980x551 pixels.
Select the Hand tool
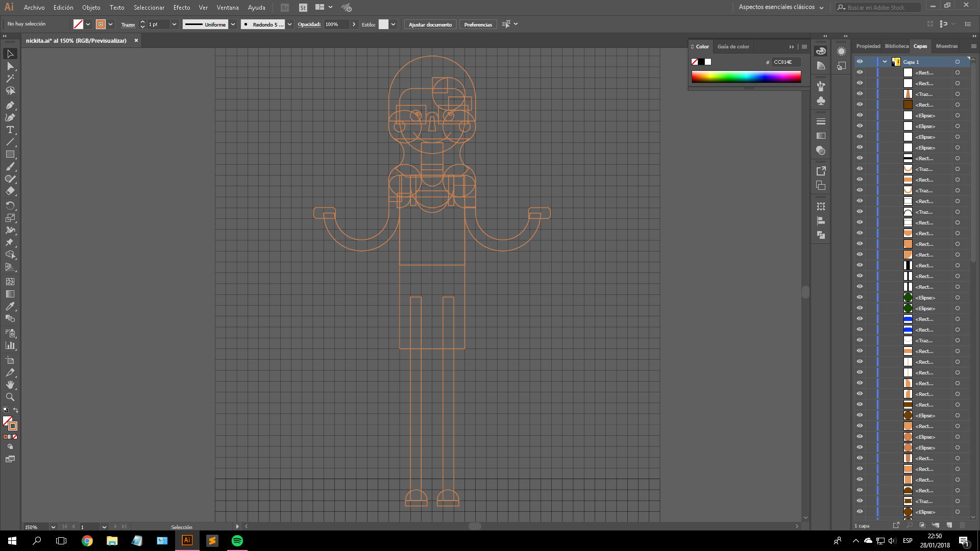coord(10,385)
